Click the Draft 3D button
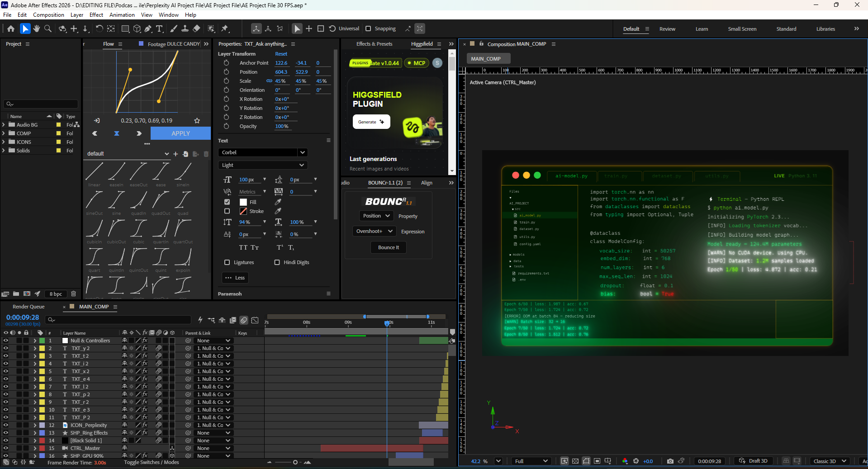Image resolution: width=868 pixels, height=469 pixels. tap(754, 461)
